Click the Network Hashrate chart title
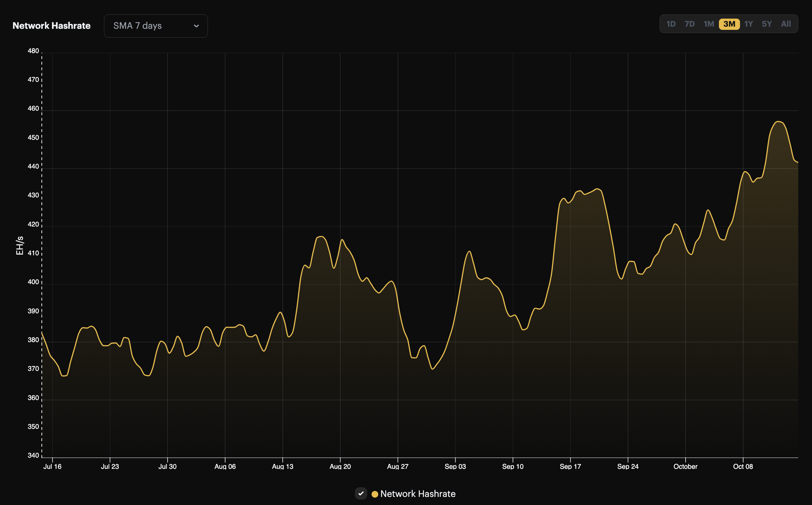Viewport: 812px width, 505px height. [x=51, y=26]
